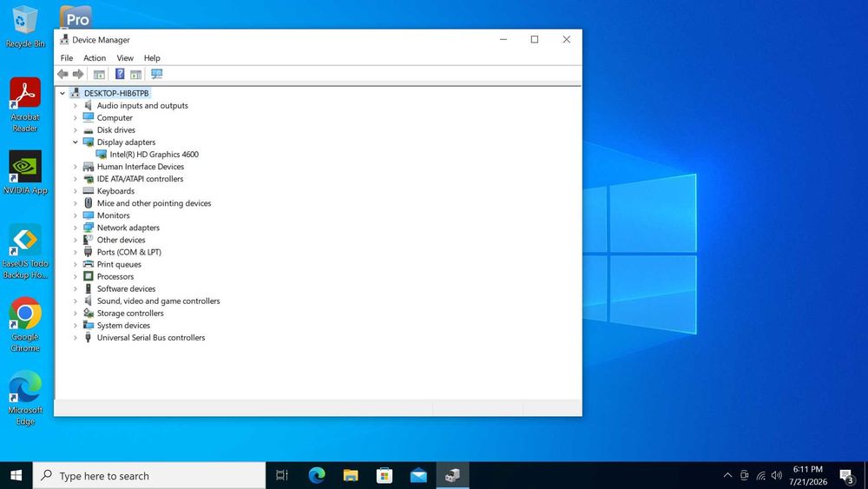Open the Action menu
Viewport: 868px width, 489px height.
tap(95, 57)
